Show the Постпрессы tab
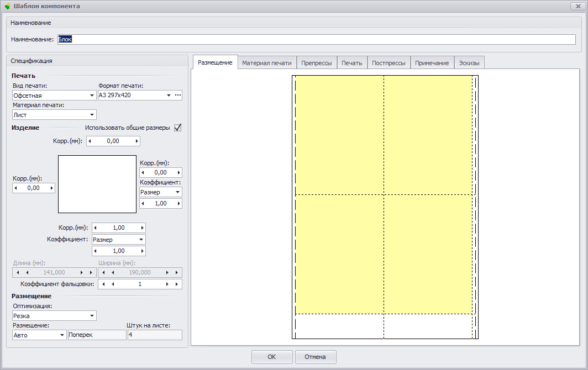 389,63
